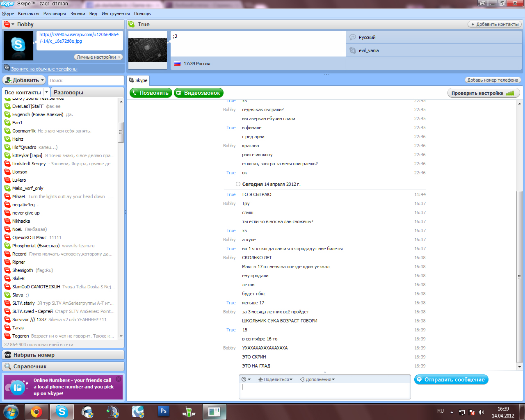Click the Windows Start orb

point(11,411)
